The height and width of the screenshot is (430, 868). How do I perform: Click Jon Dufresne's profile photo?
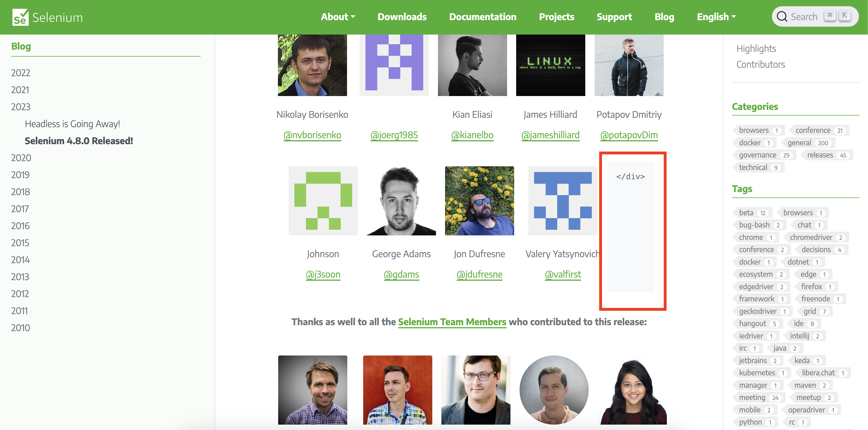point(480,201)
